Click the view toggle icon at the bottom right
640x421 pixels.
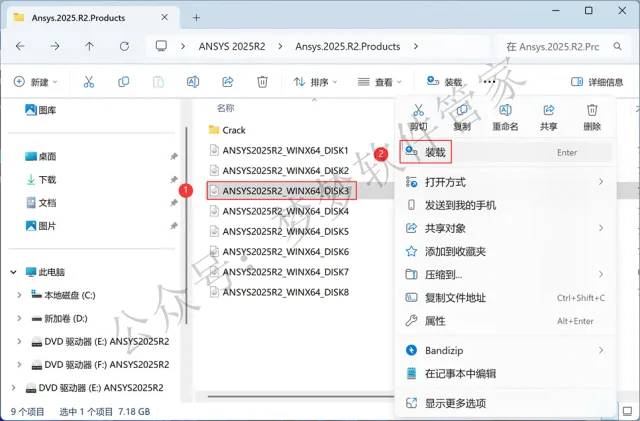point(627,410)
